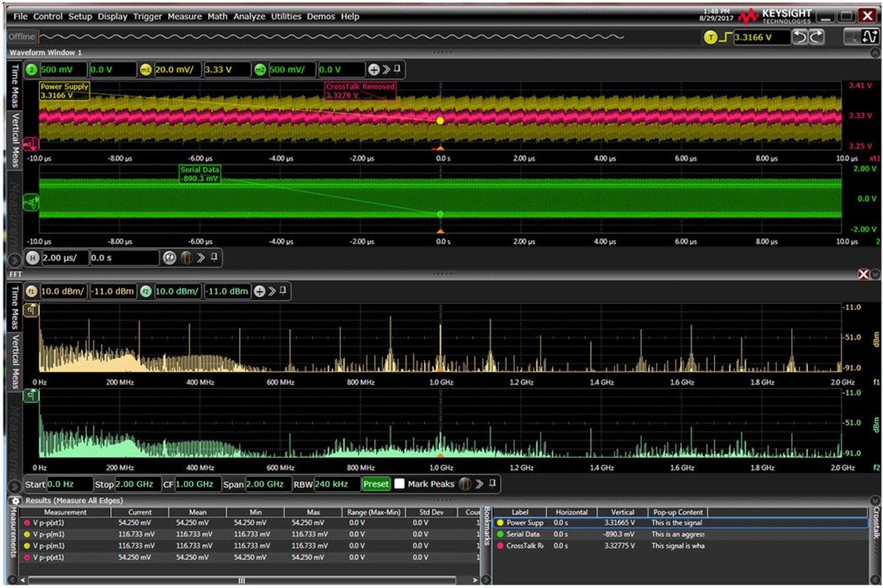Click the horizontal settings H icon

pos(32,257)
